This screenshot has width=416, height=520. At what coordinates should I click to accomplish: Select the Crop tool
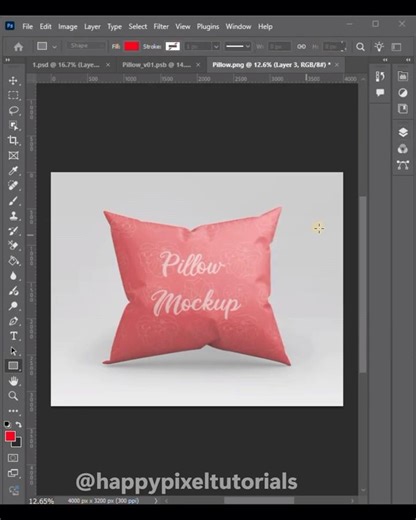[13, 140]
